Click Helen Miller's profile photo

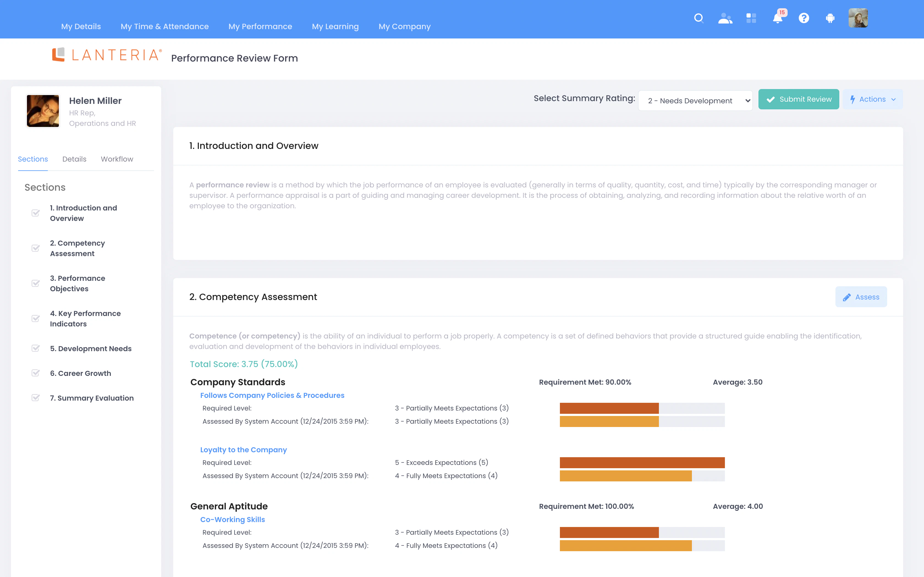43,110
